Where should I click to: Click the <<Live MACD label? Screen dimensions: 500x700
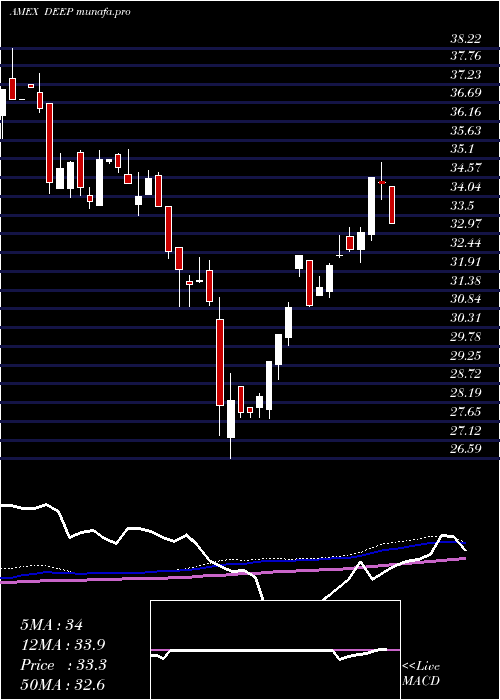[x=421, y=673]
